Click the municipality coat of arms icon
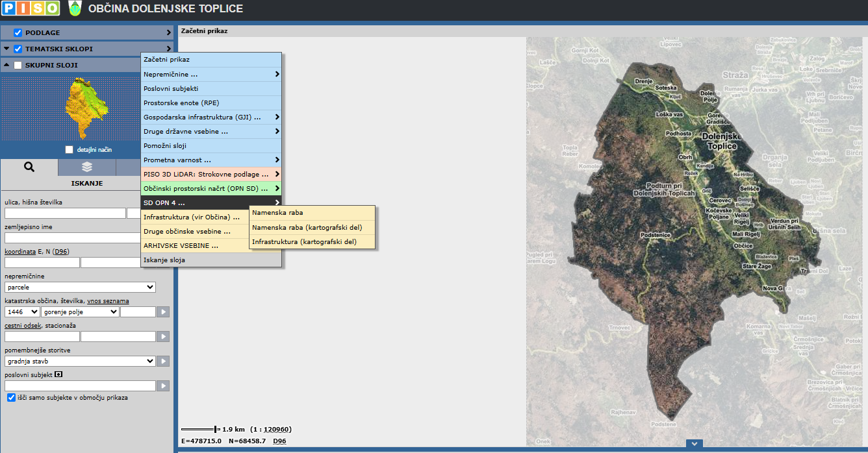Image resolution: width=868 pixels, height=453 pixels. pyautogui.click(x=75, y=9)
